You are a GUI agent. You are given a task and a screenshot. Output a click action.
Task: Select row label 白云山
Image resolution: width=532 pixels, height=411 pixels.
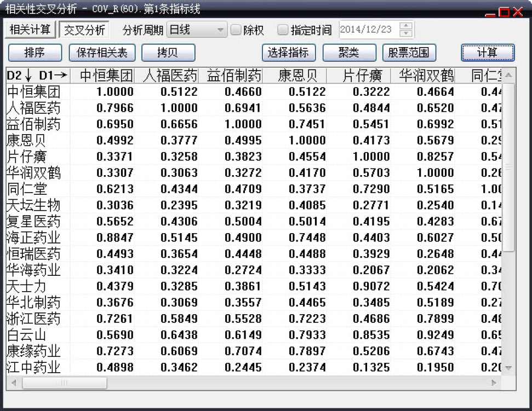coord(26,335)
